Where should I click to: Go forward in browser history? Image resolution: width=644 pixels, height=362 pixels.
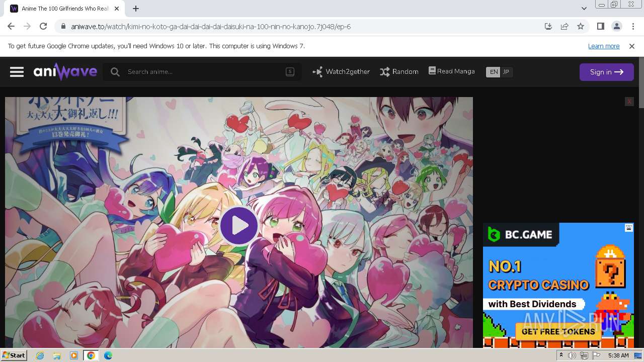[27, 26]
